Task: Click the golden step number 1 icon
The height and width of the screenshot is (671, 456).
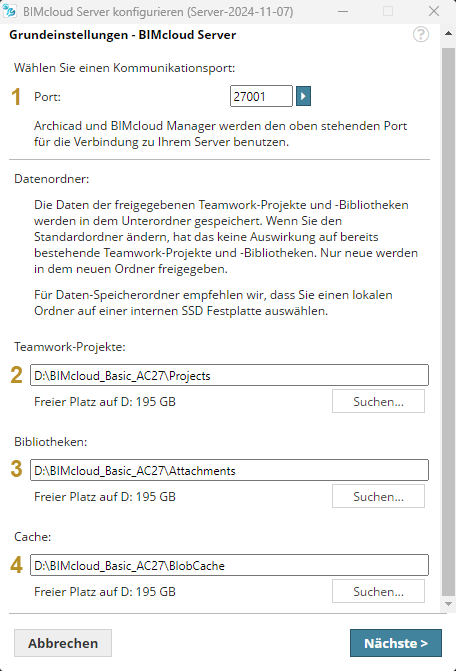Action: coord(16,97)
